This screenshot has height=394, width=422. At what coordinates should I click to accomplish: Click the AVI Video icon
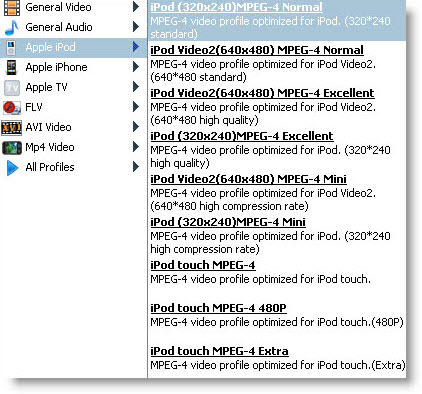click(12, 127)
